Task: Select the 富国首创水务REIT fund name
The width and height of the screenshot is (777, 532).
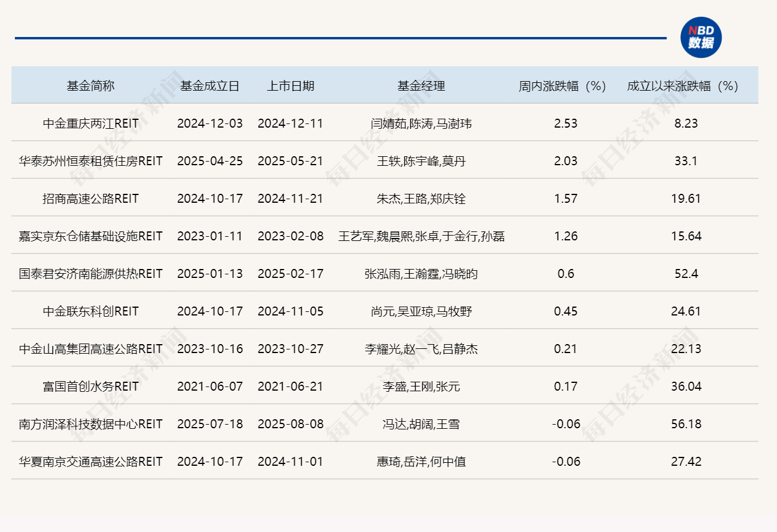Action: [x=91, y=386]
